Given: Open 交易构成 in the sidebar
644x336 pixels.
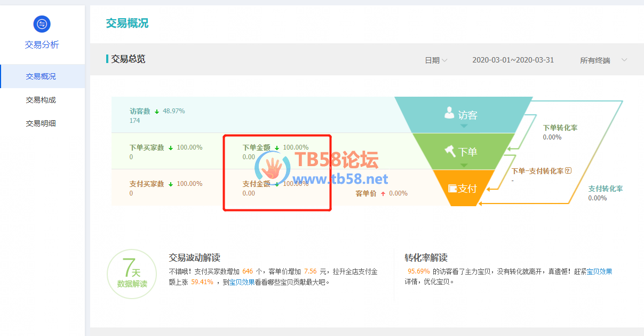Looking at the screenshot, I should (x=41, y=100).
